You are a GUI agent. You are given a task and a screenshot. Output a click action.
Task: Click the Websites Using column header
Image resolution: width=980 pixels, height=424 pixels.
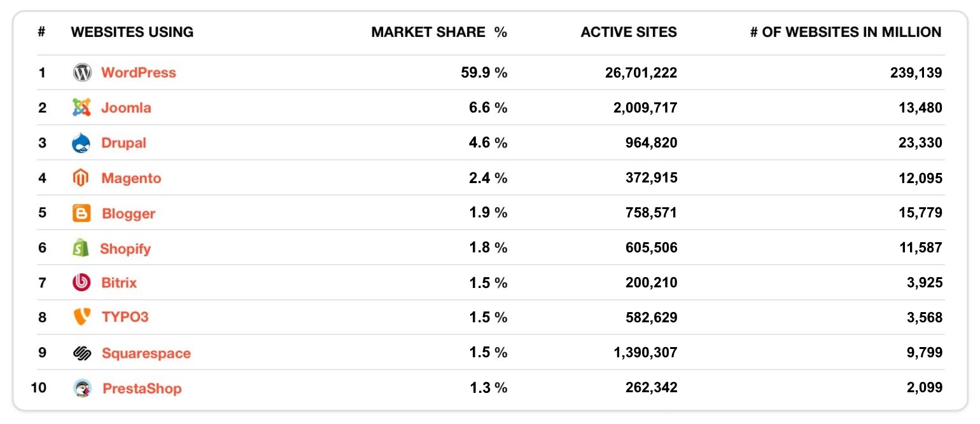132,32
